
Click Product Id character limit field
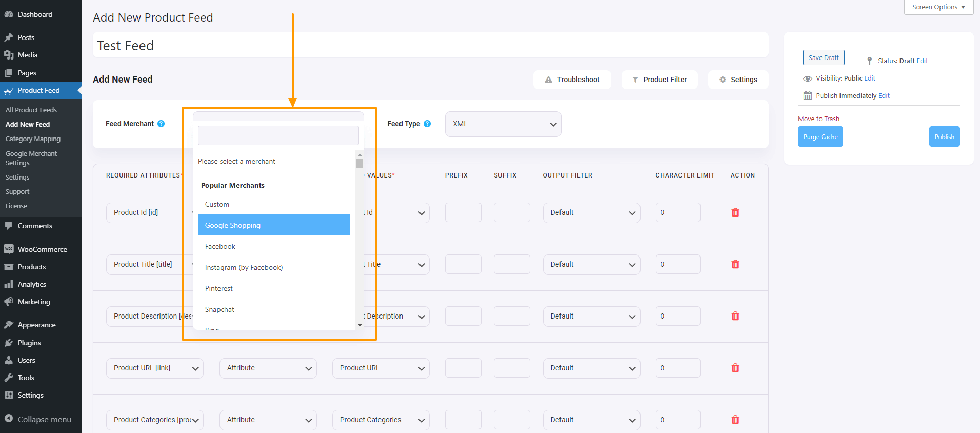click(x=678, y=212)
